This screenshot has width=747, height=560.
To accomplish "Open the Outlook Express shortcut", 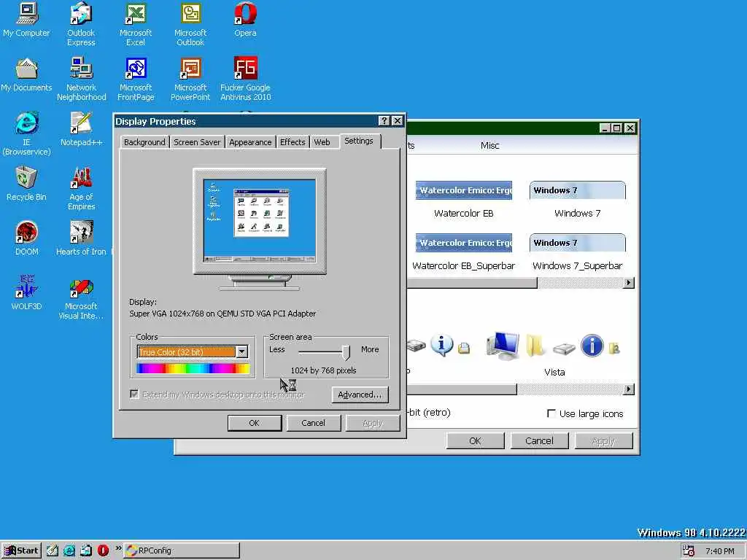I will [81, 24].
